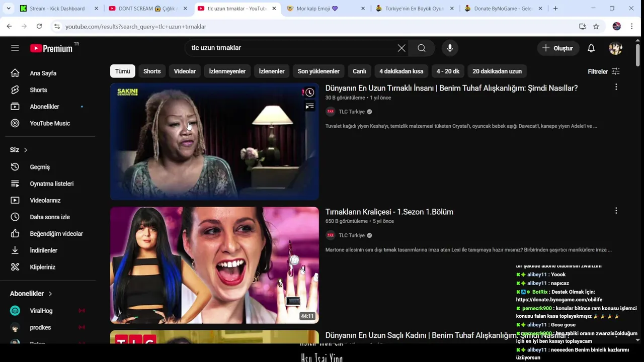Add first video to Watch Later

(309, 93)
